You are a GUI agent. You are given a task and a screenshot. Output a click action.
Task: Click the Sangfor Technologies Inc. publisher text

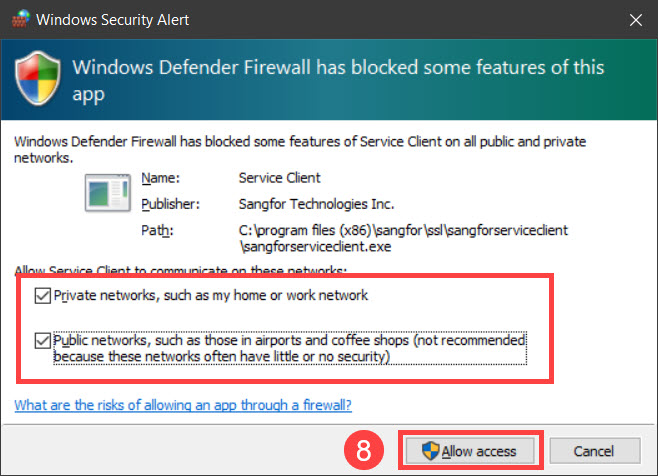coord(316,204)
